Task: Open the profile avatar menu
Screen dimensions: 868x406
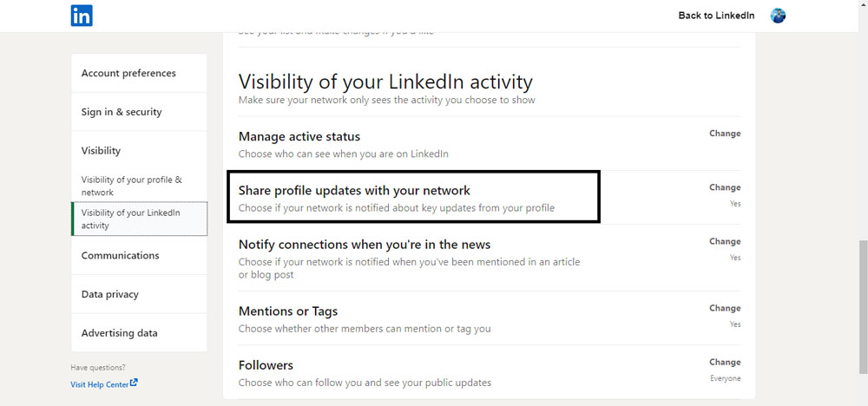Action: coord(778,16)
